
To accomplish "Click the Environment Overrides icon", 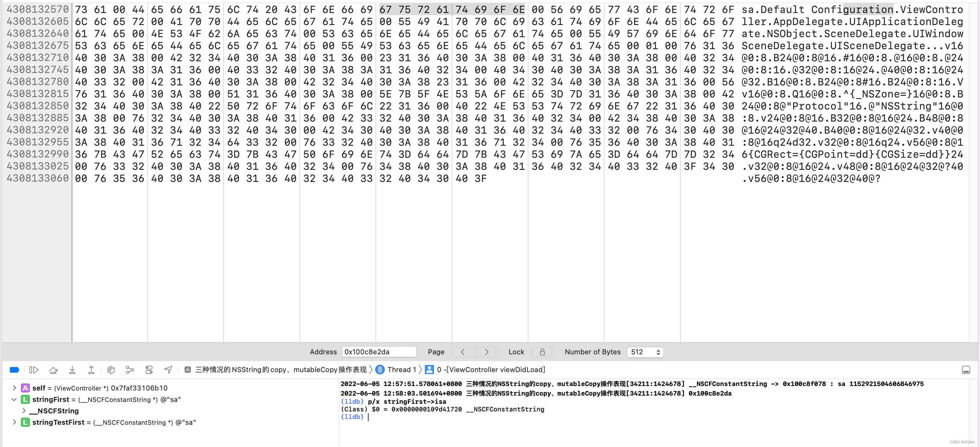I will (x=149, y=370).
